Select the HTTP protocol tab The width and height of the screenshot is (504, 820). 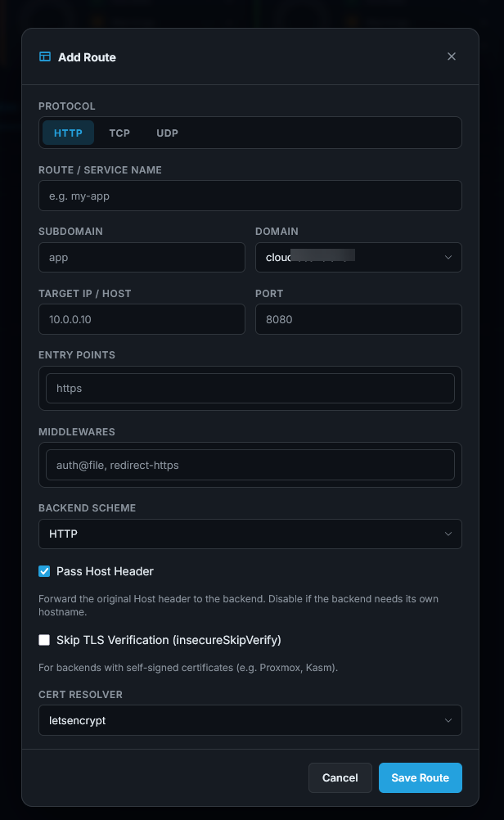click(x=68, y=133)
